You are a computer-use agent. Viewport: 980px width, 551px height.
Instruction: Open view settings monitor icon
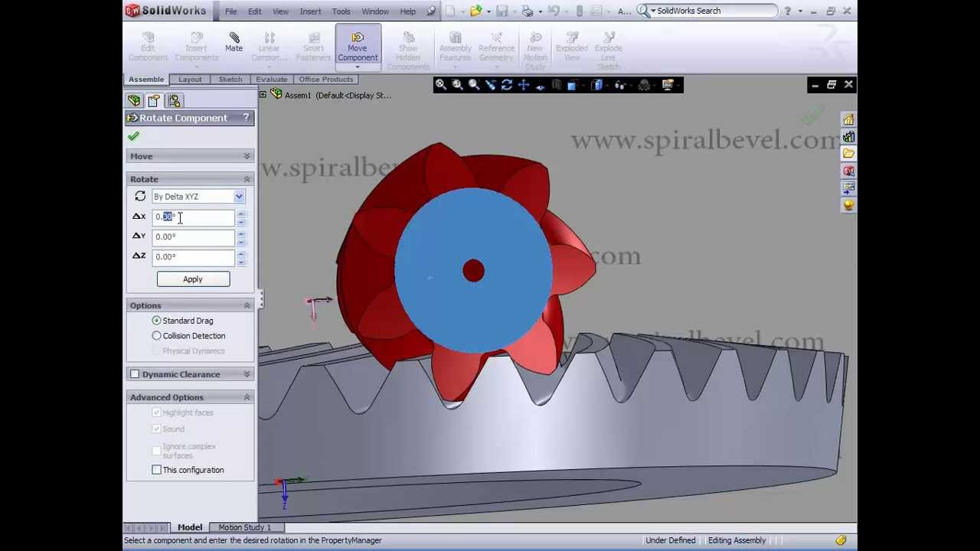pyautogui.click(x=668, y=85)
